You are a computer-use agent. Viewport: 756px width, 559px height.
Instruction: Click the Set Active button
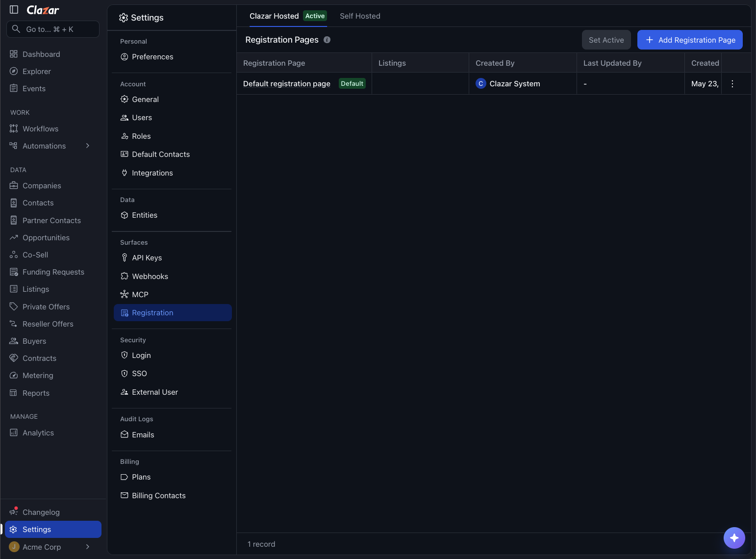click(606, 40)
